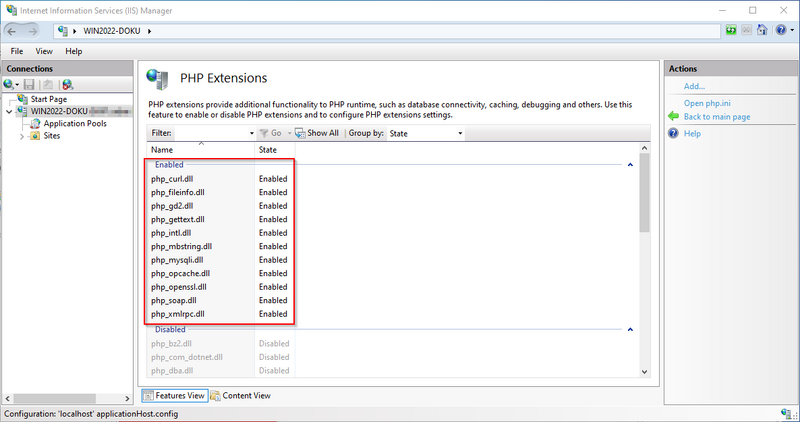800x422 pixels.
Task: Click the save connections disk icon
Action: coord(29,85)
